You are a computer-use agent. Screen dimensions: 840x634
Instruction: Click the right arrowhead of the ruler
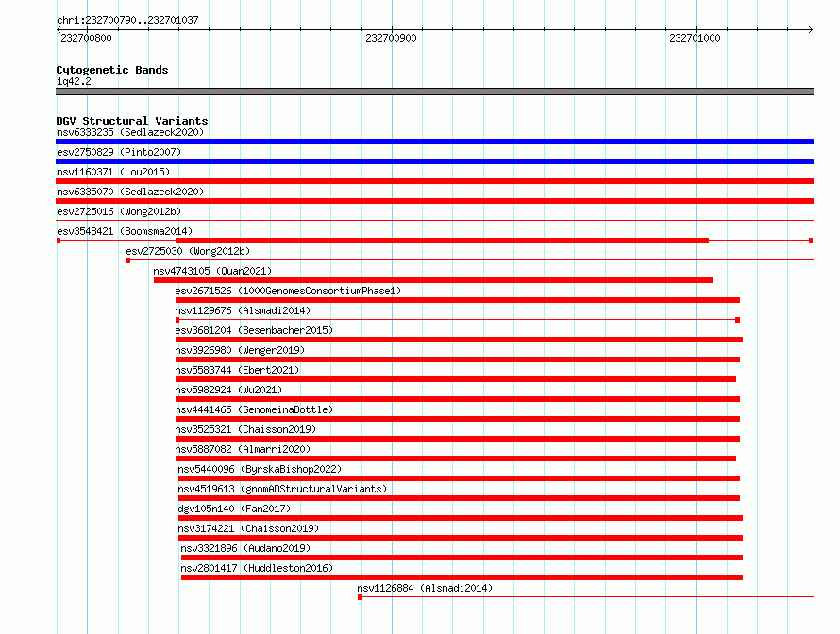pos(811,29)
